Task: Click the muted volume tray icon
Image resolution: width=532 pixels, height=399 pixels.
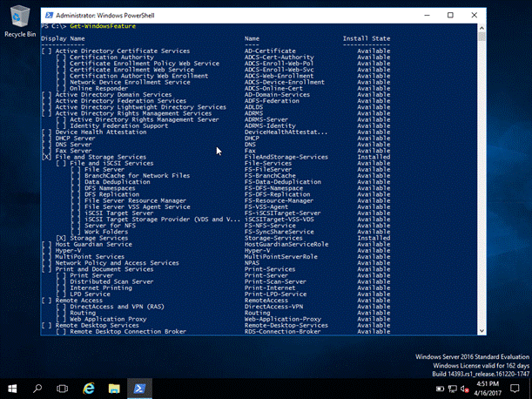Action: tap(464, 389)
